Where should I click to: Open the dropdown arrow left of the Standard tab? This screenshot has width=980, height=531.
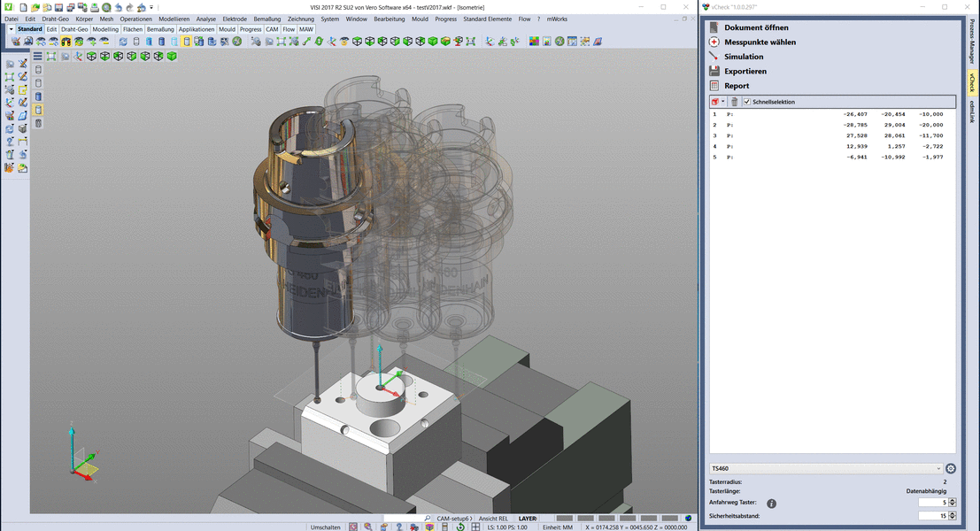click(x=11, y=29)
